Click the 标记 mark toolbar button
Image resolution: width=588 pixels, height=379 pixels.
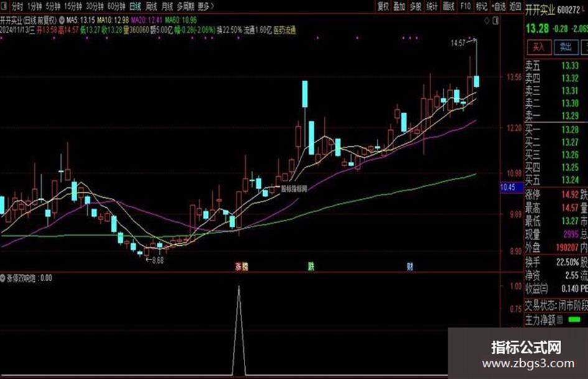(x=482, y=6)
